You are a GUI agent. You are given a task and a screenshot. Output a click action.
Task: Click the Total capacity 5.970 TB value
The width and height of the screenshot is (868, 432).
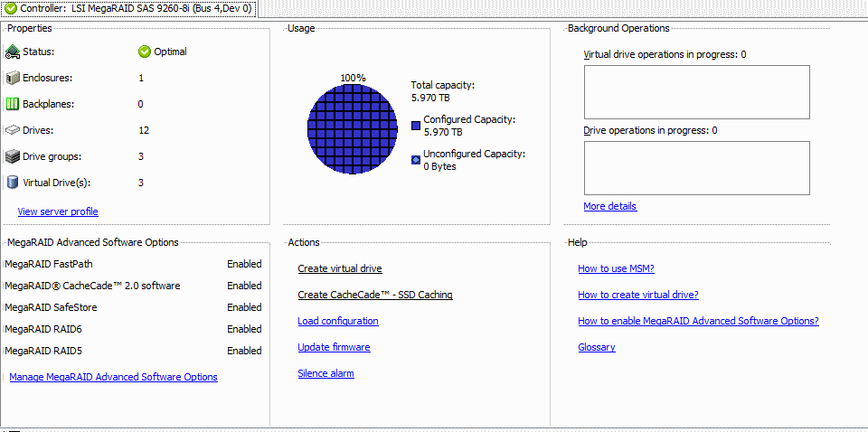click(430, 99)
